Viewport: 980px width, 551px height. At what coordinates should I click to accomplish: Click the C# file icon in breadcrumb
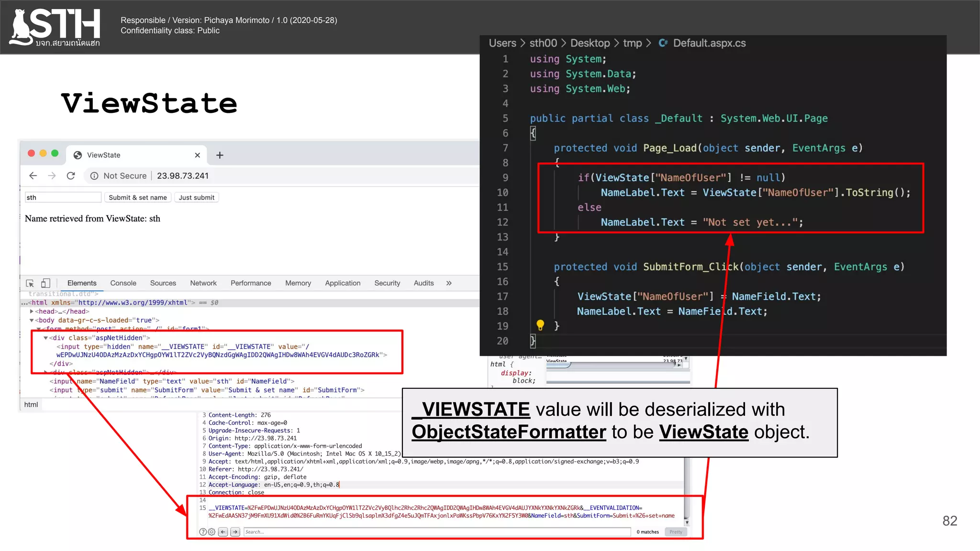[663, 43]
